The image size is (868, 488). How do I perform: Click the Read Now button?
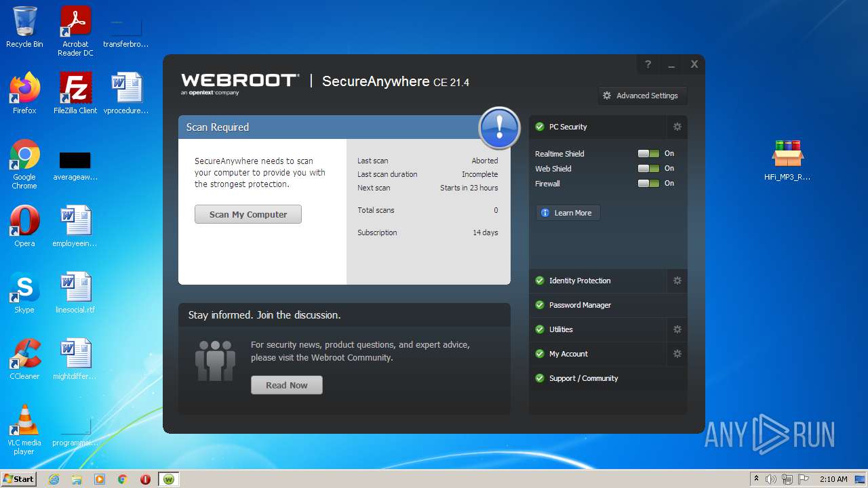click(x=287, y=385)
